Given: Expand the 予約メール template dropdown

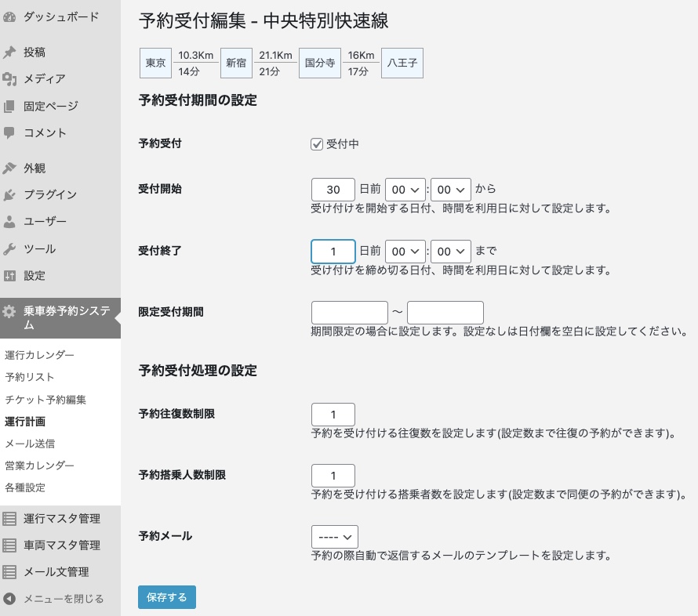Looking at the screenshot, I should [334, 537].
